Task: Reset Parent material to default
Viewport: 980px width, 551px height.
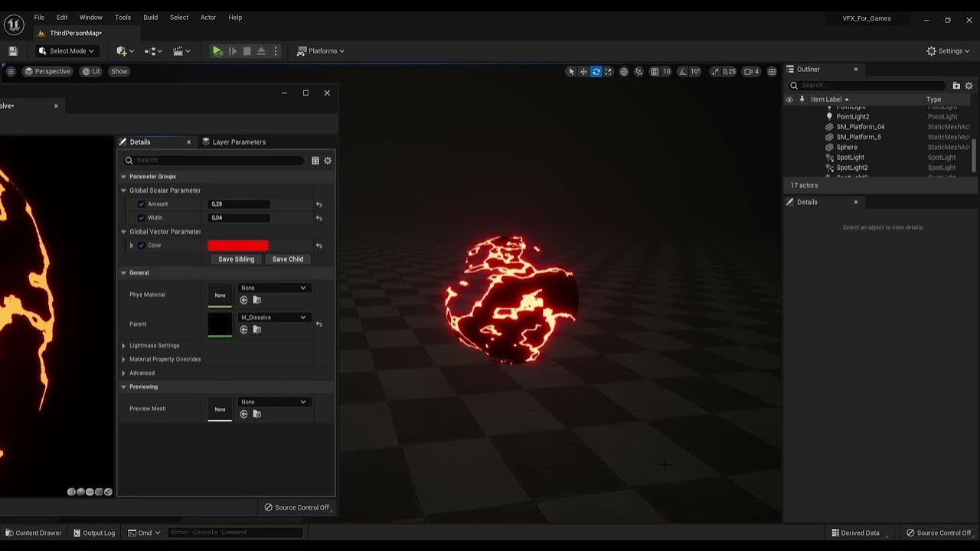Action: [318, 324]
